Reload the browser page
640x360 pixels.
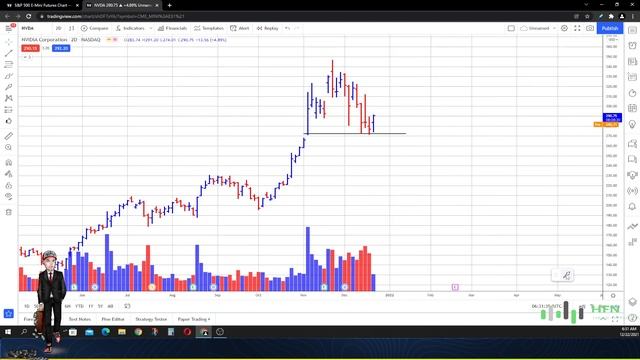(x=29, y=16)
